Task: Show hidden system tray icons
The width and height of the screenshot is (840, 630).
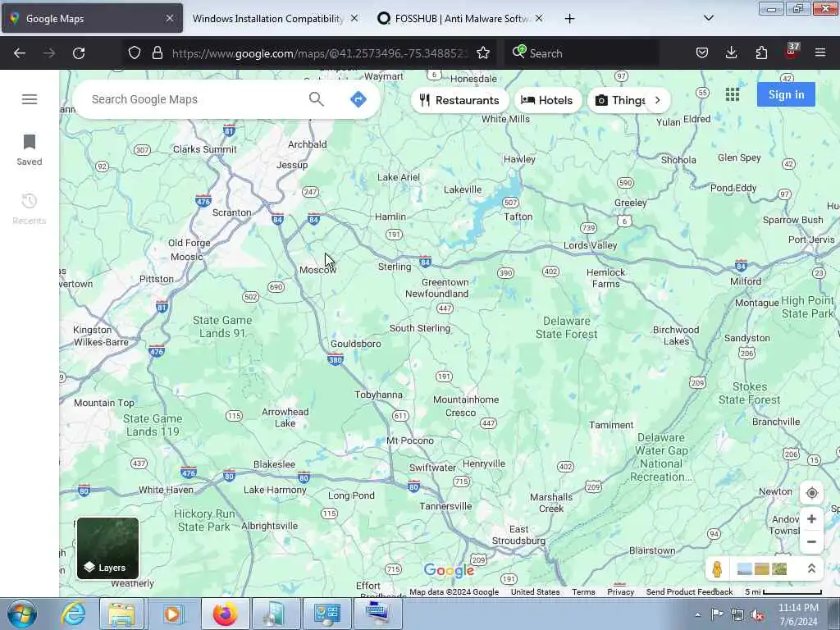Action: coord(697,614)
